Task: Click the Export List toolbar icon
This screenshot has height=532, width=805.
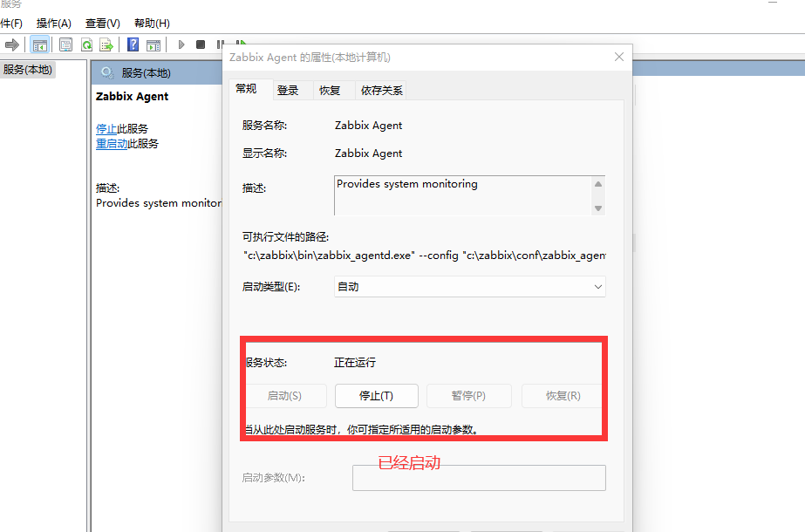Action: click(106, 45)
